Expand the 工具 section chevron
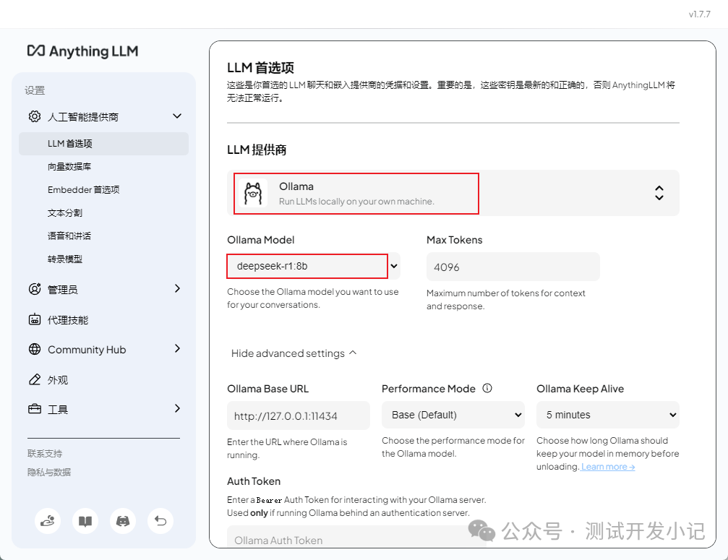The height and width of the screenshot is (560, 728). 177,408
